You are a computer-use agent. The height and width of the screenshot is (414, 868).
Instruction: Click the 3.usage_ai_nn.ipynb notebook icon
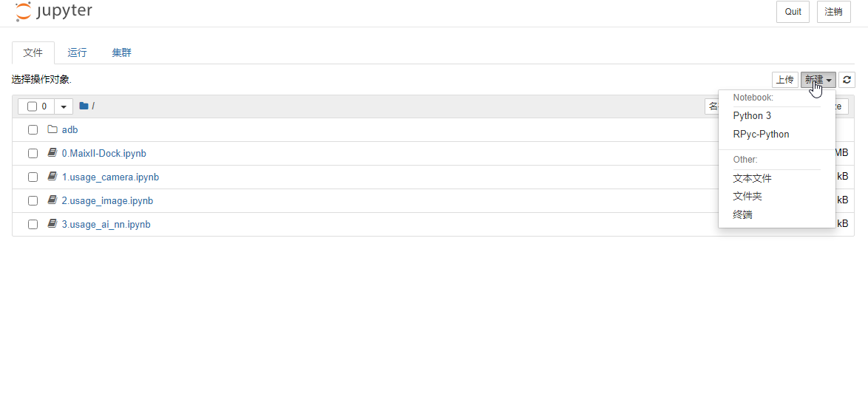[52, 224]
